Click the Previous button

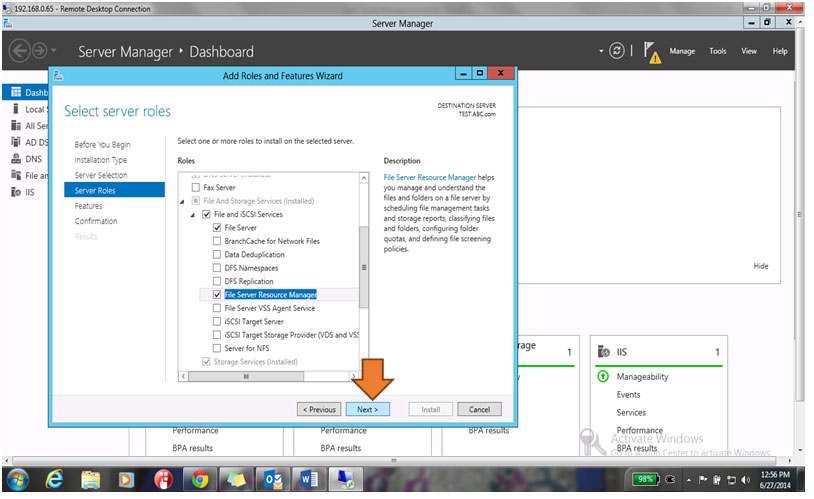point(319,409)
